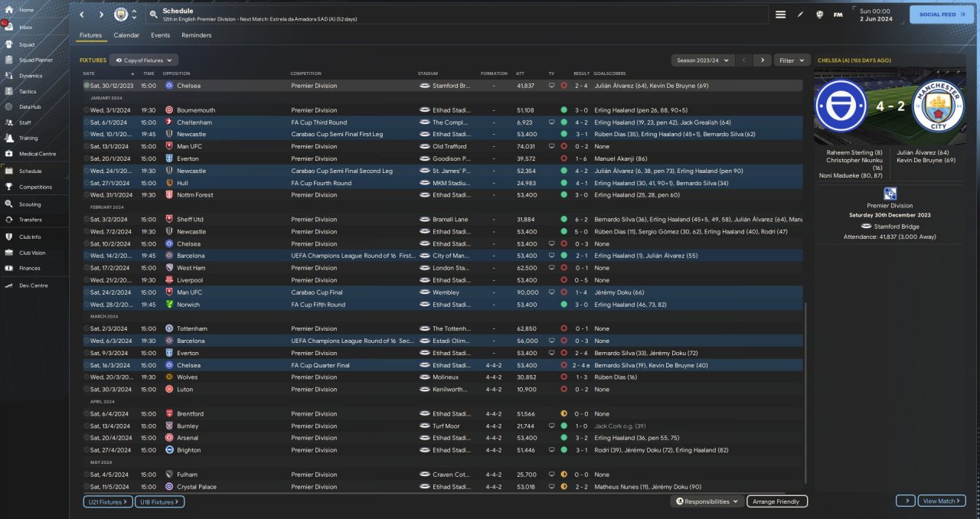Click the club switcher up/down arrows
The width and height of the screenshot is (980, 519).
135,15
